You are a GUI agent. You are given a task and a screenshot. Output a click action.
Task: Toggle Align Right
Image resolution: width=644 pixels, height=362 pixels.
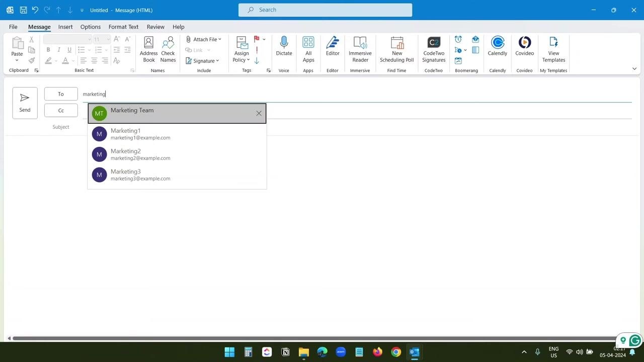click(105, 60)
